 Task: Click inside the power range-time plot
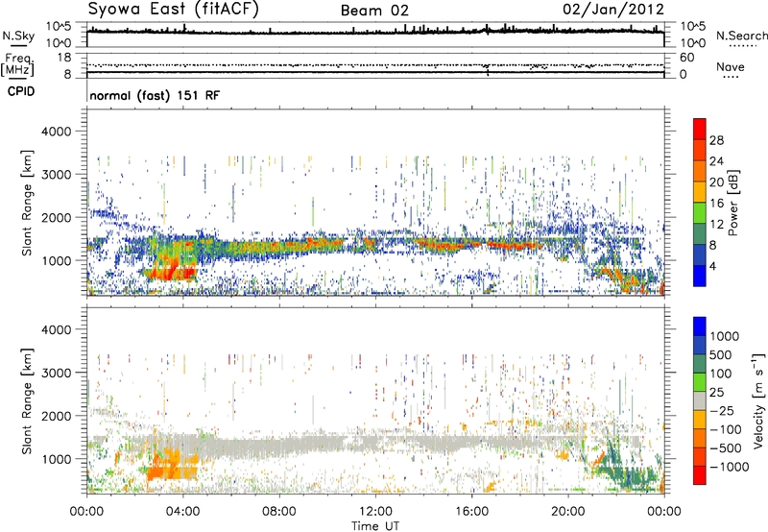pos(375,202)
